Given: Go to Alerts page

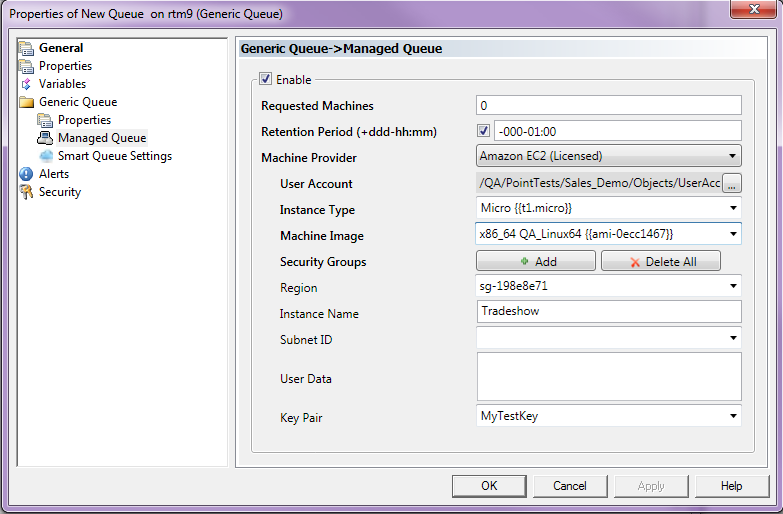Looking at the screenshot, I should (x=54, y=174).
